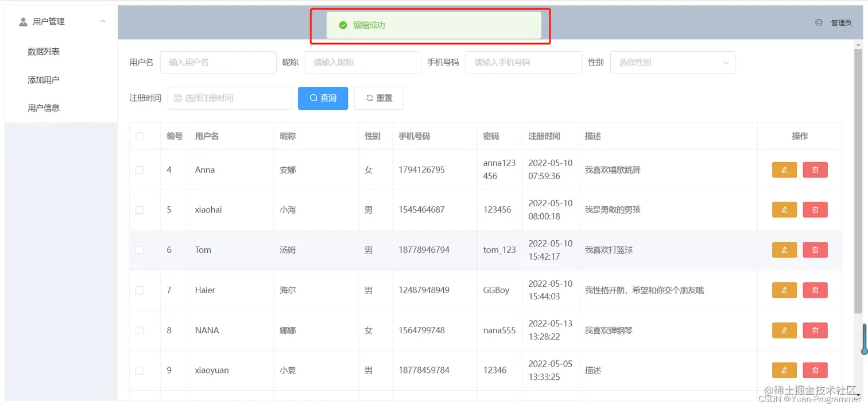Click the 用户名 column header
This screenshot has height=408, width=868.
[207, 136]
